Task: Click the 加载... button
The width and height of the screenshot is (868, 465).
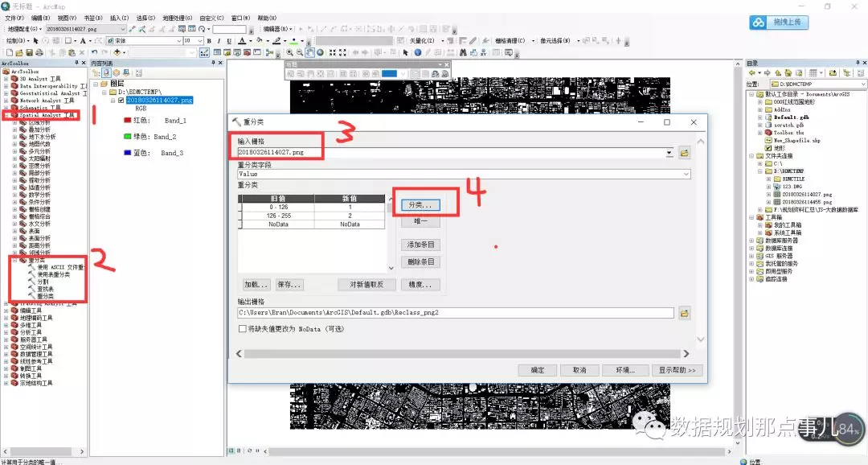Action: (x=256, y=285)
